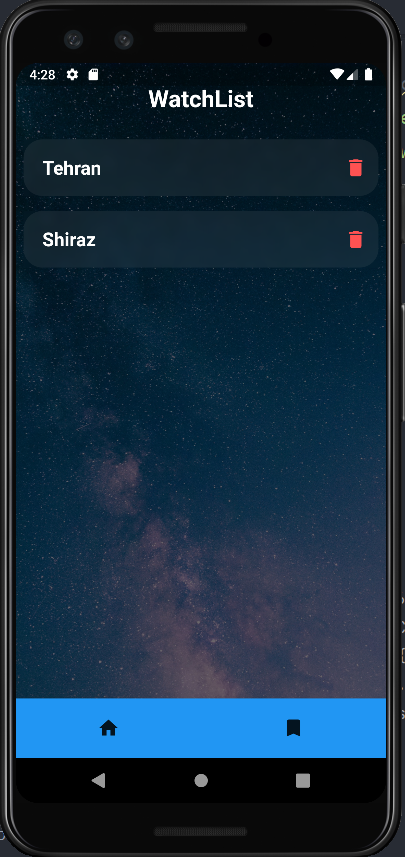Click the bottom speaker grille on the frame
405x857 pixels.
click(x=201, y=831)
